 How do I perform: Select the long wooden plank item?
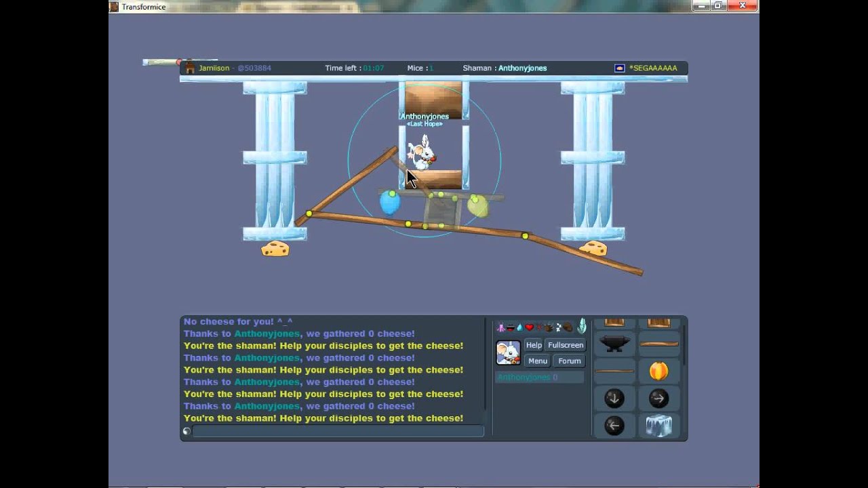tap(658, 344)
